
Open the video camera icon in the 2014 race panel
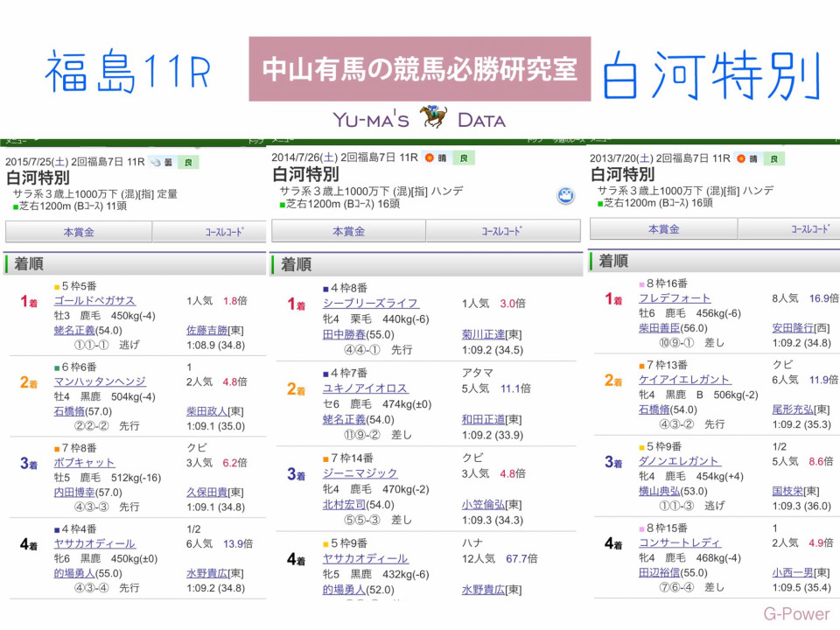click(x=566, y=195)
